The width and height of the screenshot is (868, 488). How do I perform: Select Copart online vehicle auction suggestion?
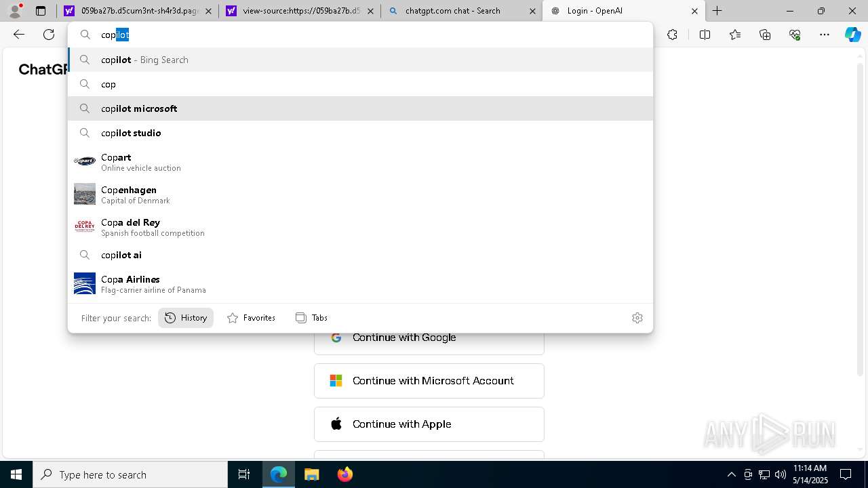[x=360, y=161]
